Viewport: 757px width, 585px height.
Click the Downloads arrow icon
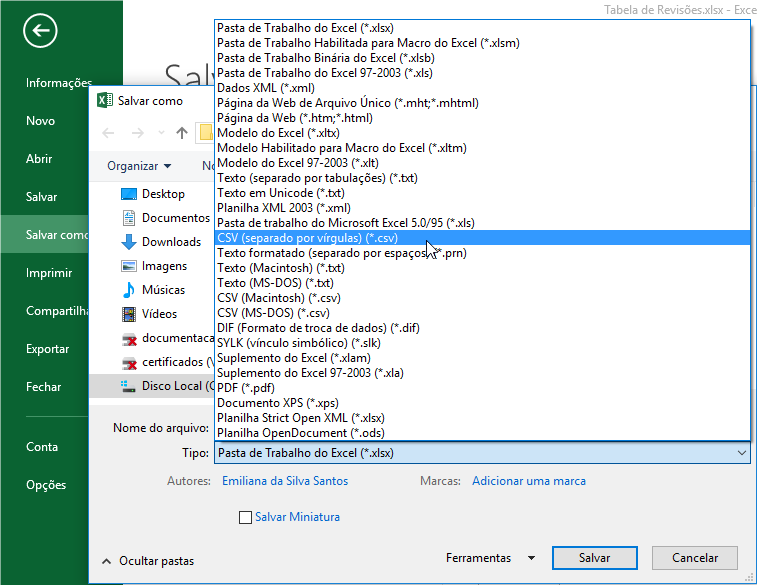(x=128, y=242)
